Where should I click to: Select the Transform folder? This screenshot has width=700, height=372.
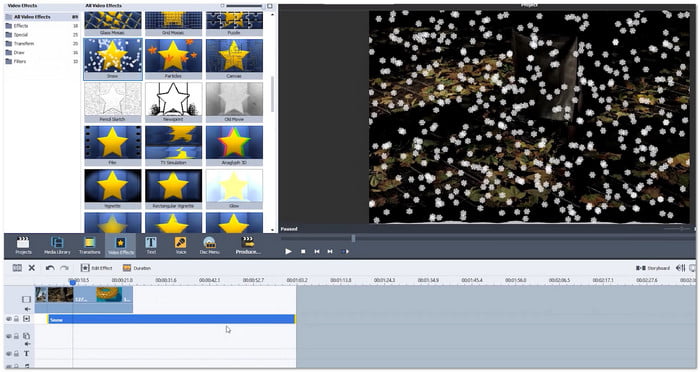click(42, 44)
